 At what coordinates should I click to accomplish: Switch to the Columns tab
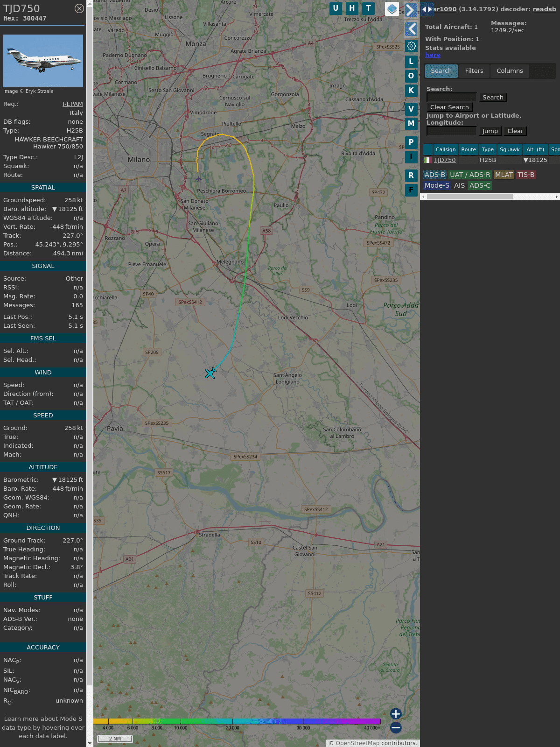pos(510,71)
